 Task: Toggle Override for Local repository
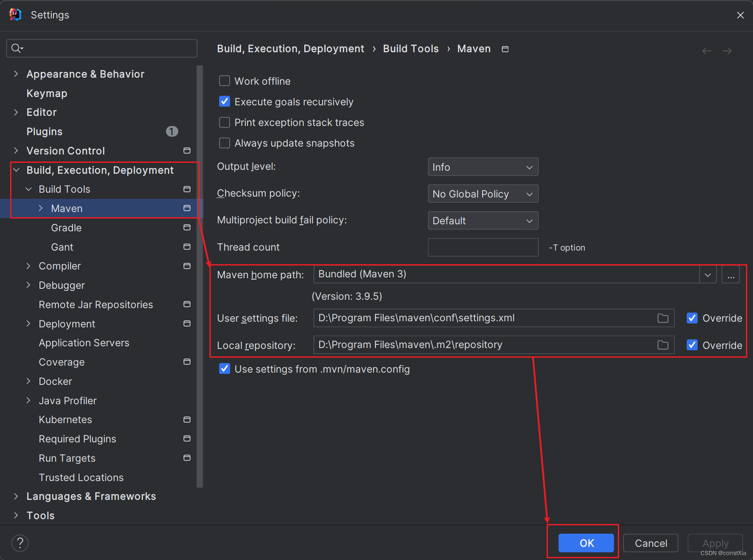click(692, 345)
